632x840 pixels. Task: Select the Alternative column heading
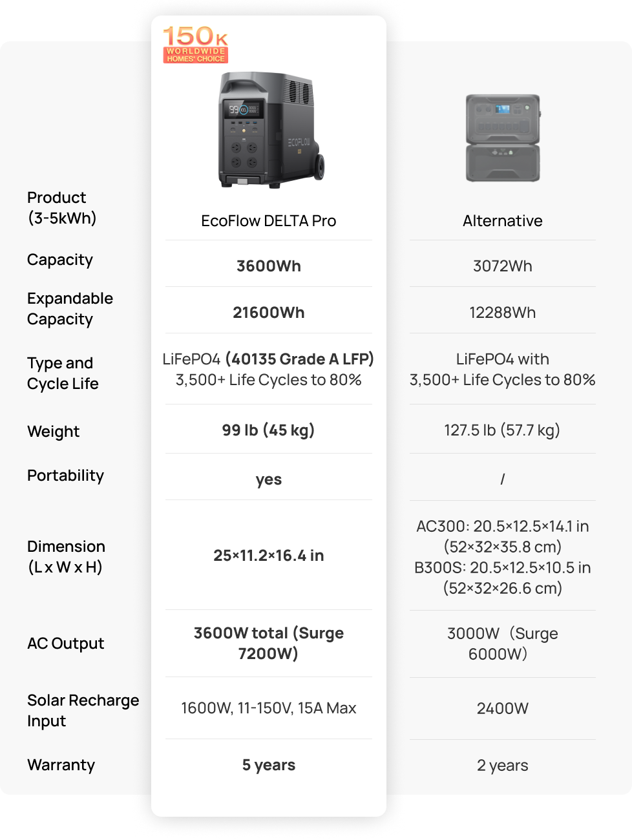502,221
